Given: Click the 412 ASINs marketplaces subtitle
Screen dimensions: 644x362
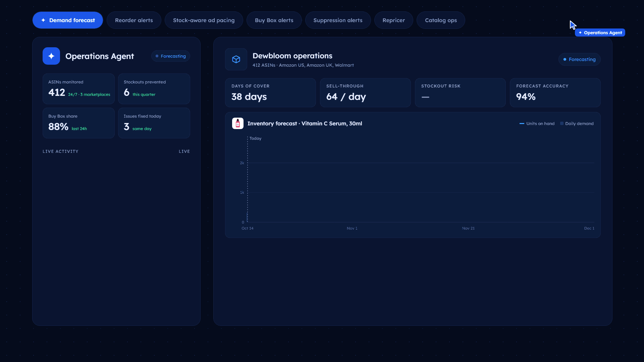Looking at the screenshot, I should pos(303,65).
